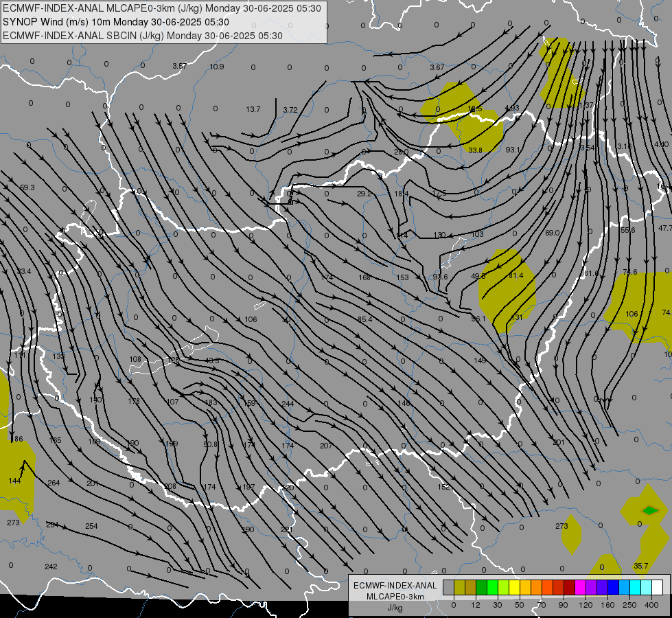Click the map value '220'
This screenshot has height=618, width=672.
[x=288, y=488]
